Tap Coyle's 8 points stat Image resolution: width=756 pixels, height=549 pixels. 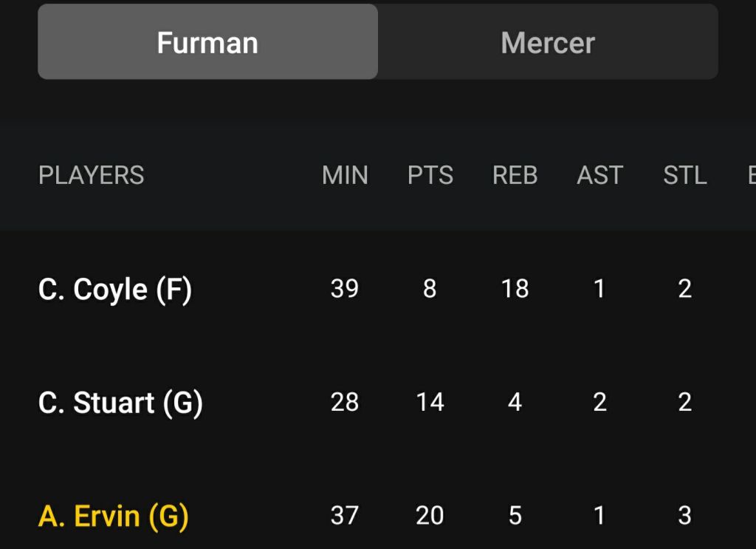point(430,288)
